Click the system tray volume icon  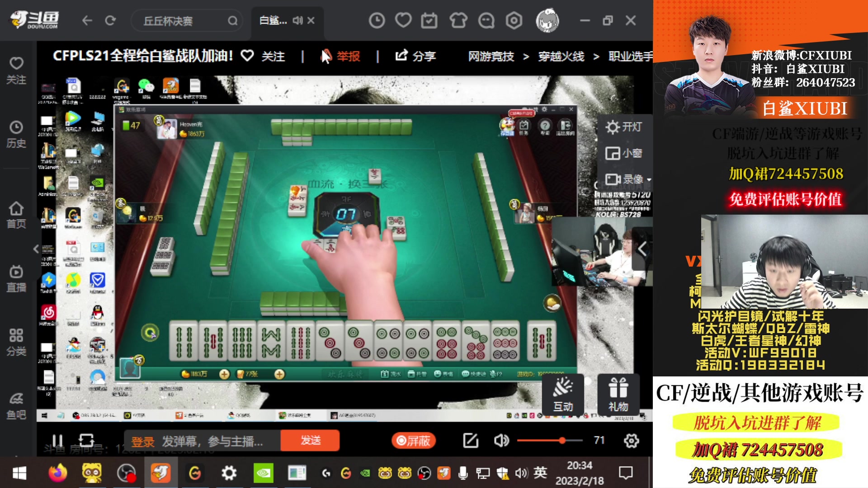(521, 473)
